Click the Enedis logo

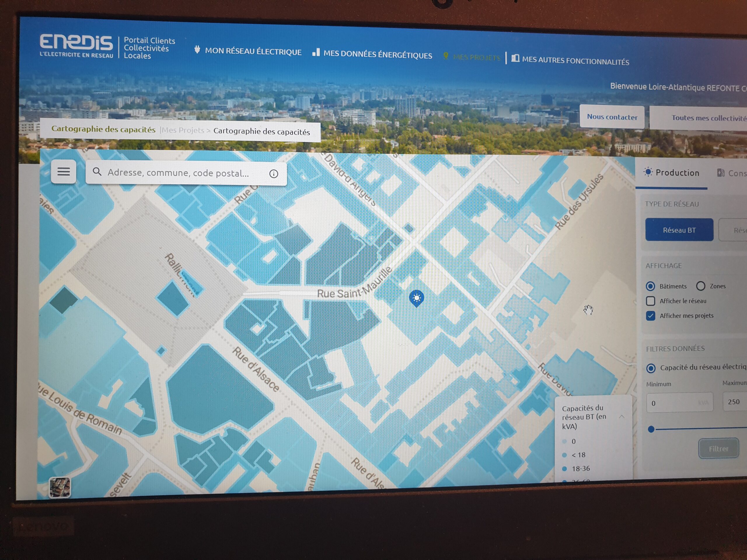point(77,44)
